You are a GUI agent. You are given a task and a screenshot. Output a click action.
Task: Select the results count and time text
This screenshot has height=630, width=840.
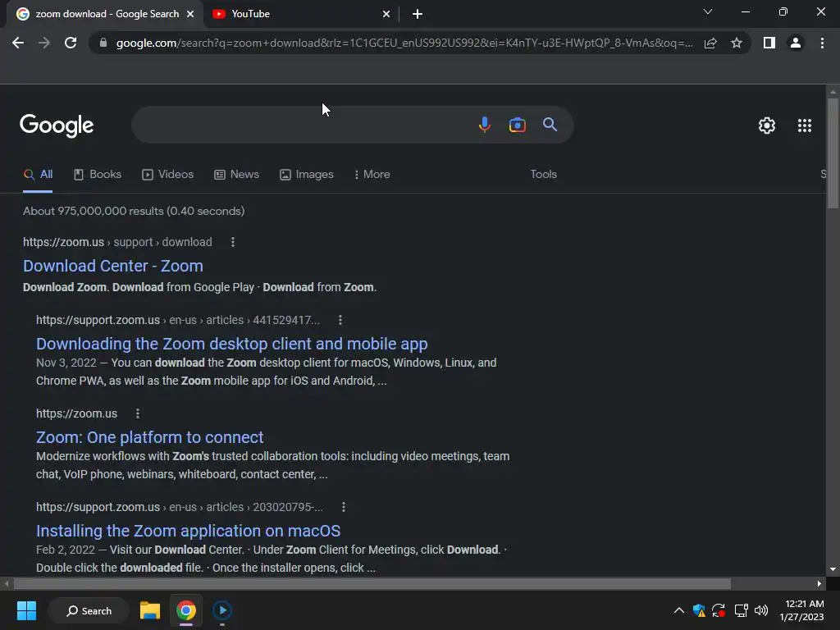[134, 211]
